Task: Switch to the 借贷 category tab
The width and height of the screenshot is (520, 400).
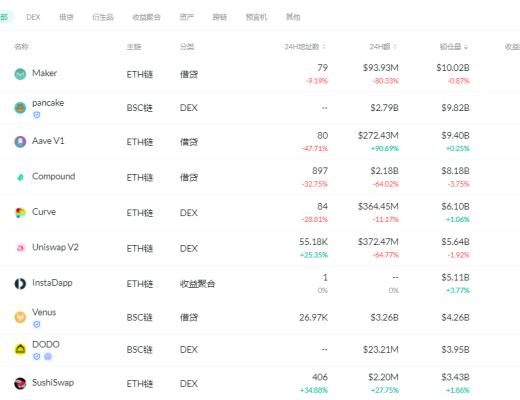Action: (x=66, y=17)
